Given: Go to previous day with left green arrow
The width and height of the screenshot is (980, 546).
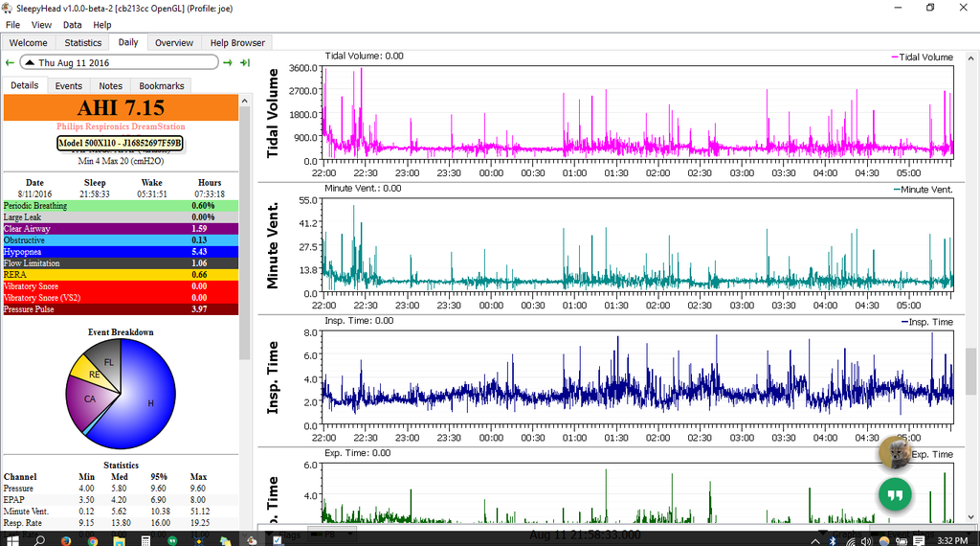Looking at the screenshot, I should pos(10,62).
